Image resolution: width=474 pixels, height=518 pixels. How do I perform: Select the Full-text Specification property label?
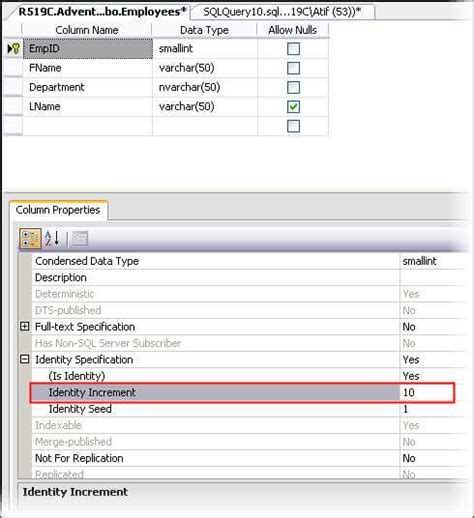point(85,327)
